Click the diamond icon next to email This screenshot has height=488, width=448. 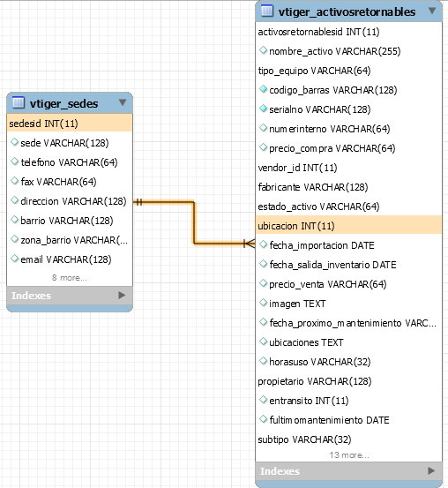(x=14, y=259)
